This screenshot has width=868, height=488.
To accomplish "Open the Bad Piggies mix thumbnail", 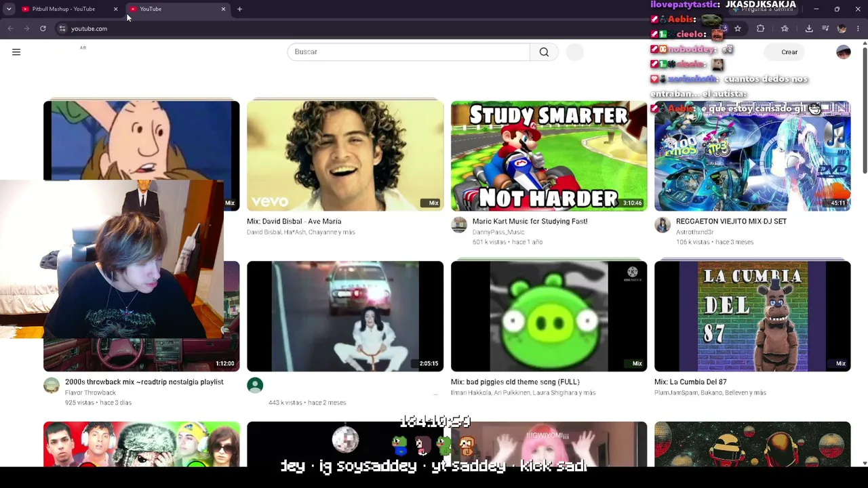I will point(549,317).
